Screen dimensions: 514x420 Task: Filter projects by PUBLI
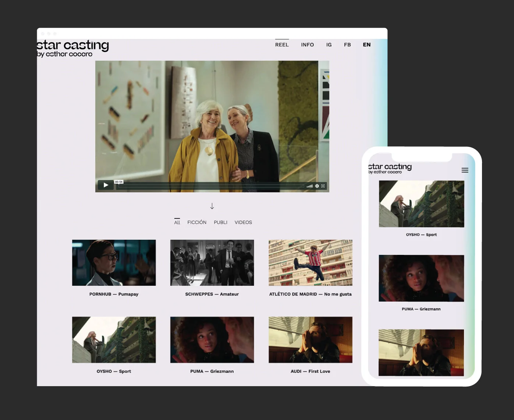220,222
